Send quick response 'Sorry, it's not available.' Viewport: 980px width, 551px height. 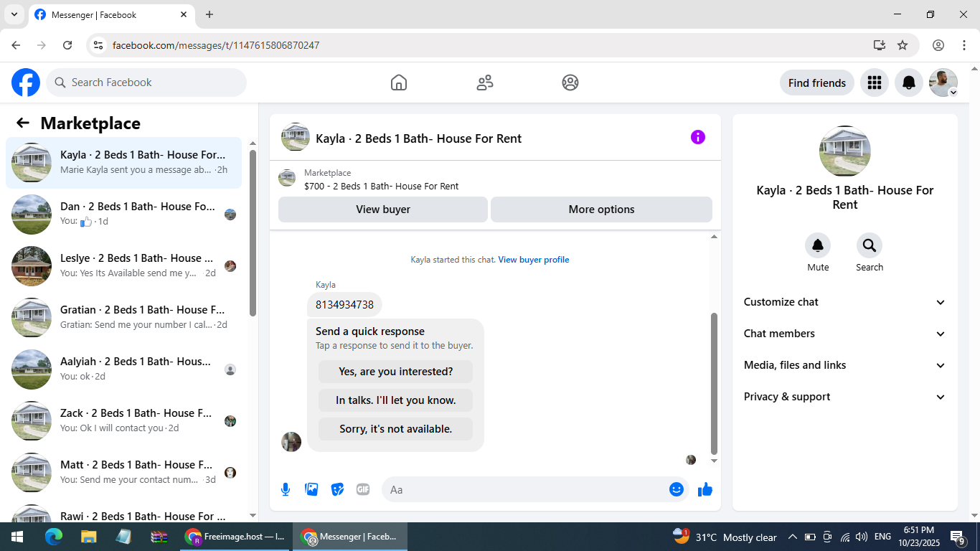[x=395, y=429]
